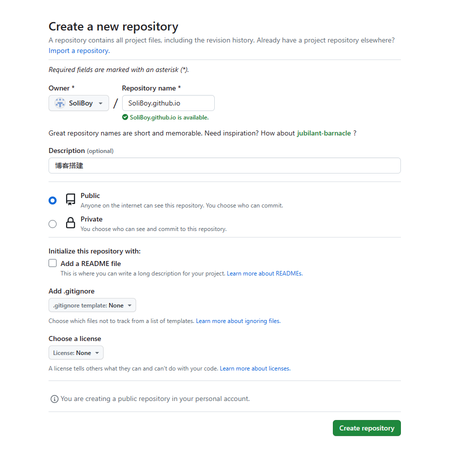Click the Create repository button
The image size is (476, 464).
[367, 428]
